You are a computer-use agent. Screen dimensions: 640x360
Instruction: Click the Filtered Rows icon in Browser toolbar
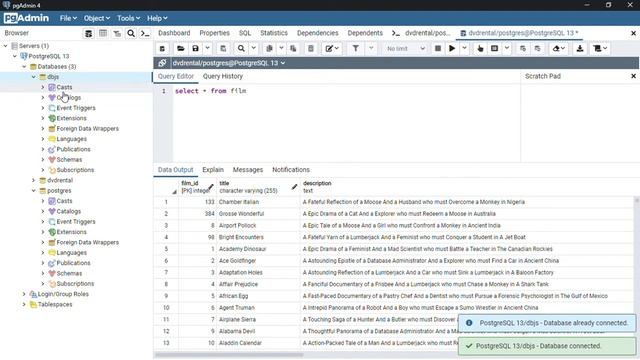tap(117, 33)
